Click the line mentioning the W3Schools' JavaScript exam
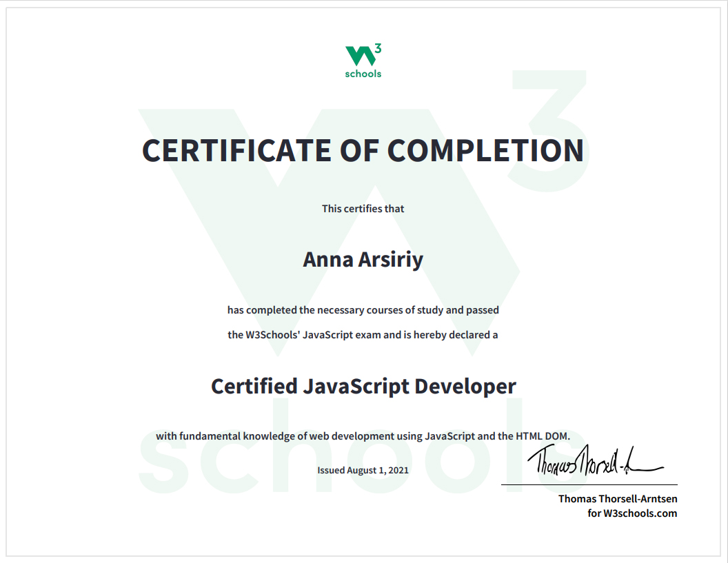 363,336
